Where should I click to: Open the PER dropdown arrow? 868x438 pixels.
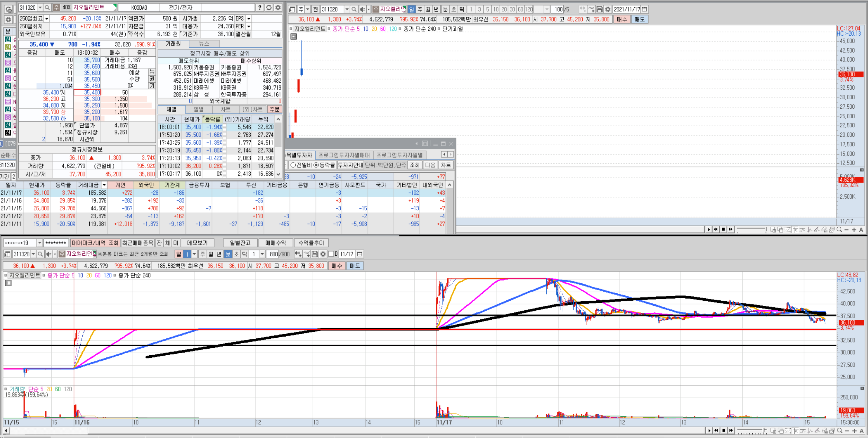[249, 26]
